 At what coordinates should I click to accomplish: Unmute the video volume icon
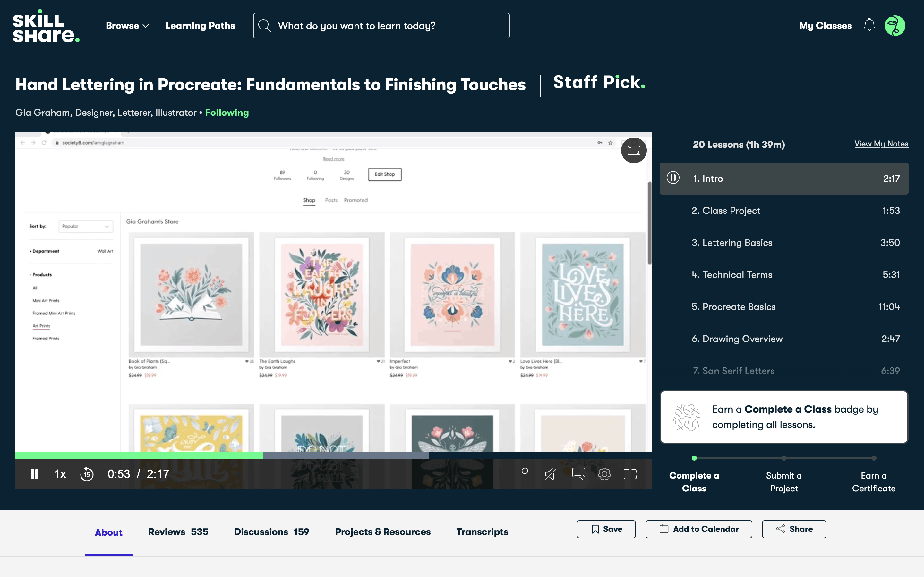point(550,474)
